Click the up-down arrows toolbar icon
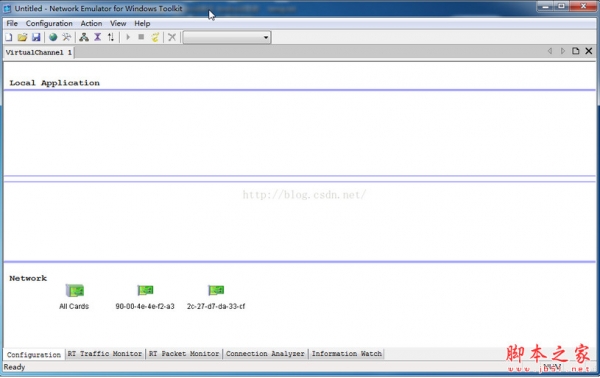 111,37
